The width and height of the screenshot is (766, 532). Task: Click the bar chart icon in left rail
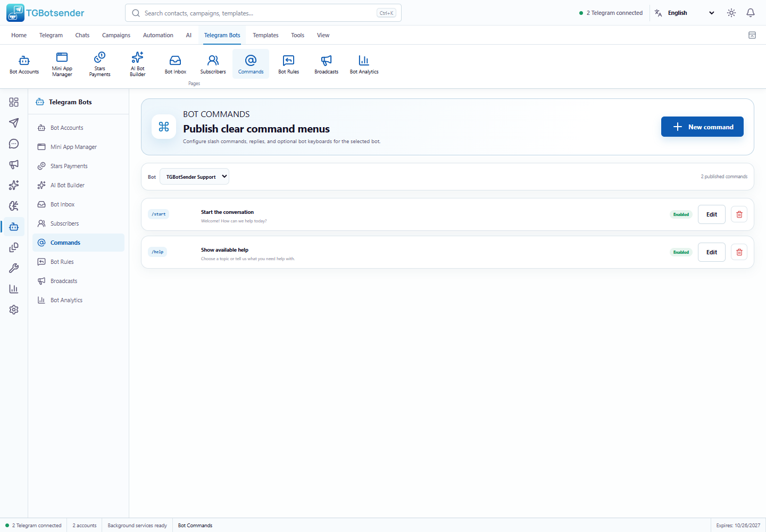pos(14,289)
